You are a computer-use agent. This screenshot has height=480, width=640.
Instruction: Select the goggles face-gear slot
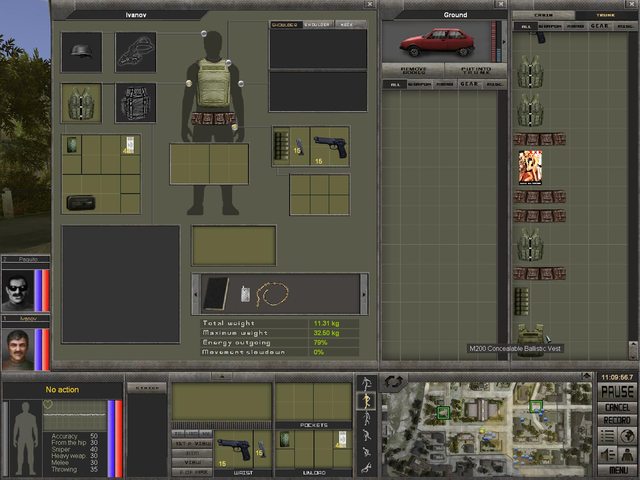tap(136, 52)
